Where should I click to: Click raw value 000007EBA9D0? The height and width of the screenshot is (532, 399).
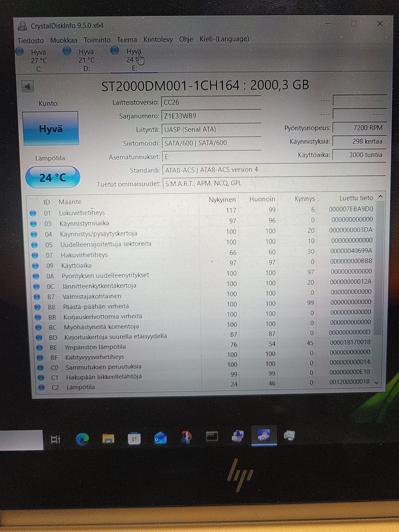point(351,209)
